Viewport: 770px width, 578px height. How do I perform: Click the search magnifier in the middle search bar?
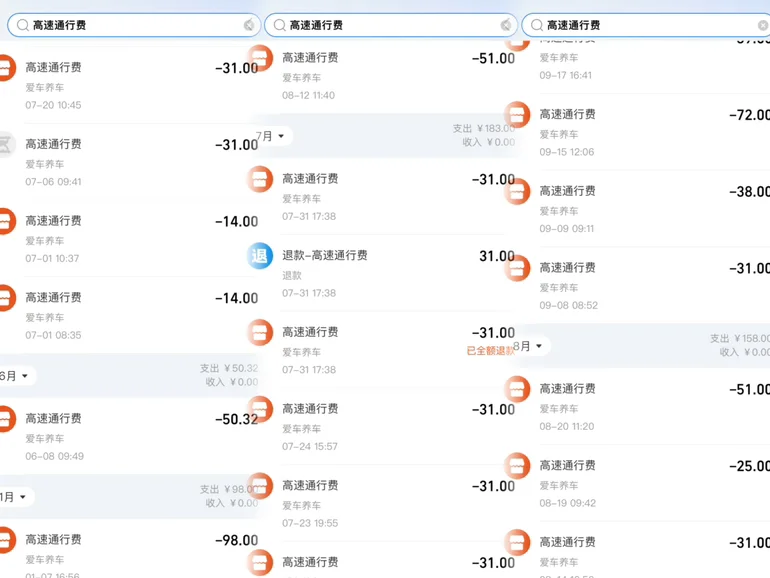[x=279, y=25]
